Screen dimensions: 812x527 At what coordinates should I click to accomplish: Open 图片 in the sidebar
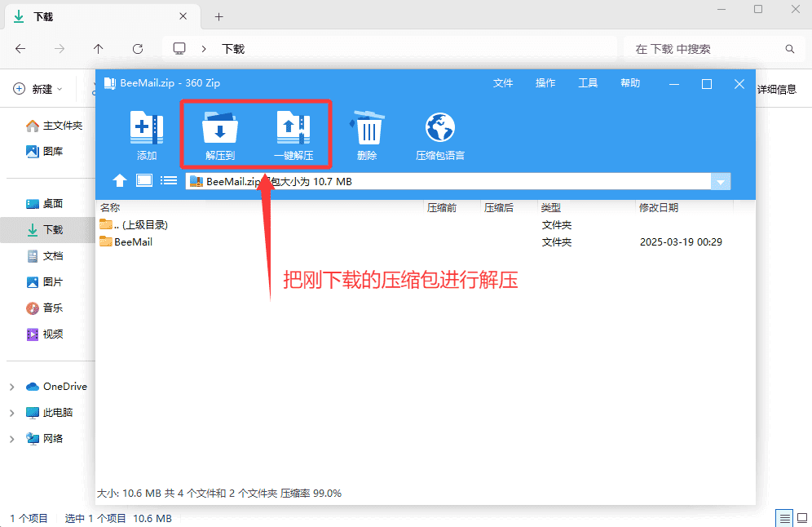tap(45, 282)
